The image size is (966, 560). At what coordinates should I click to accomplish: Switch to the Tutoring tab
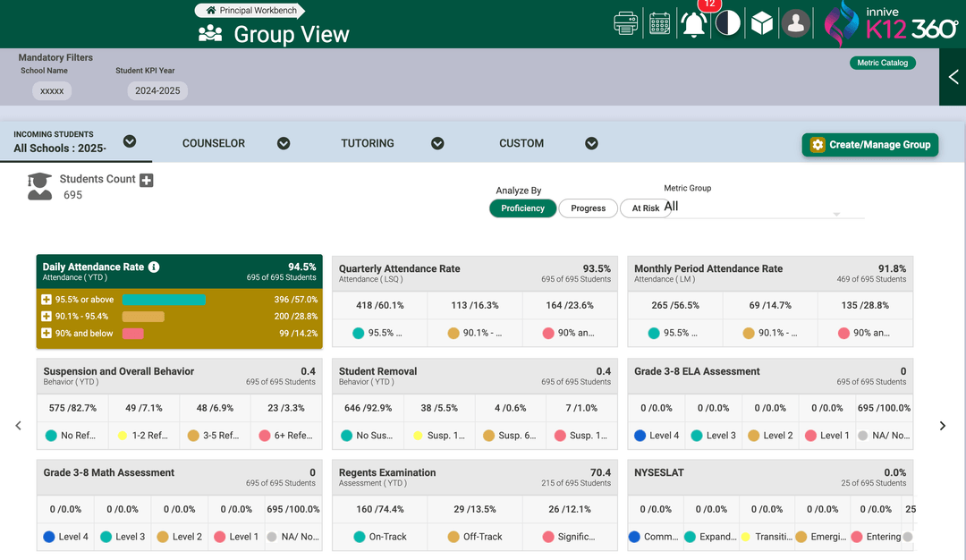(x=367, y=143)
